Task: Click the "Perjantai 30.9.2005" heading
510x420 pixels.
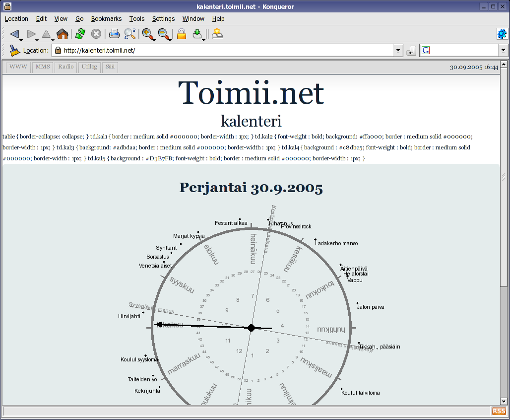Action: click(251, 188)
